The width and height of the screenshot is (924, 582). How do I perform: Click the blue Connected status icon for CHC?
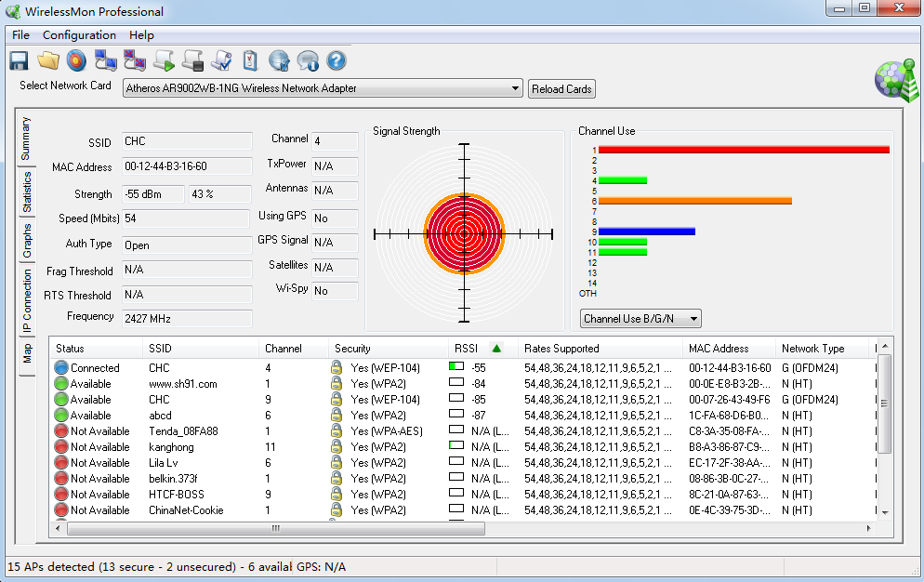tap(61, 367)
